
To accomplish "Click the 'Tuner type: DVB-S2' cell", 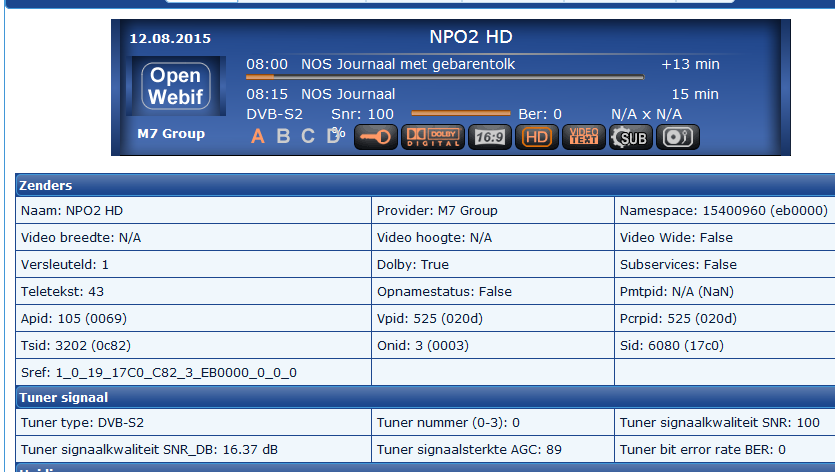I will (193, 422).
